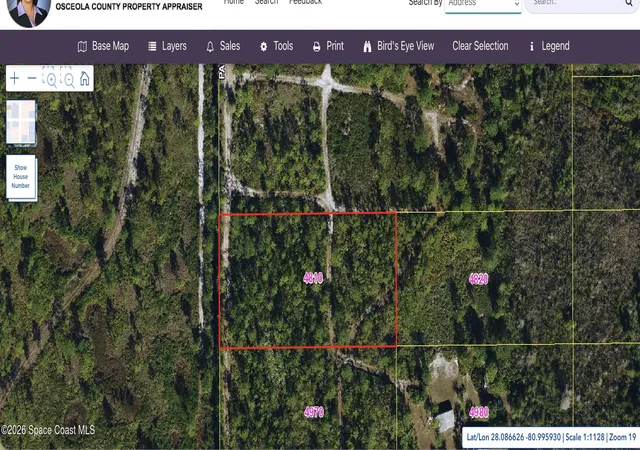Click house number 4820 label
The image size is (640, 450).
click(x=478, y=279)
